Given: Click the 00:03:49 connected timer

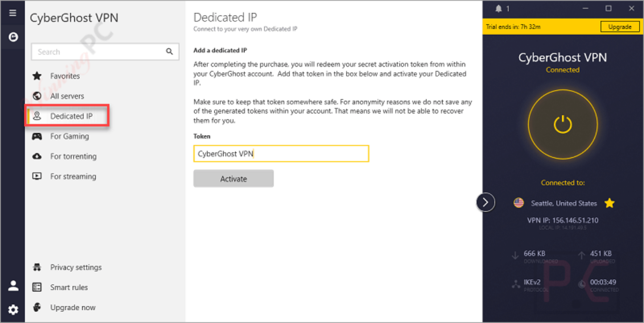Looking at the screenshot, I should click(603, 282).
